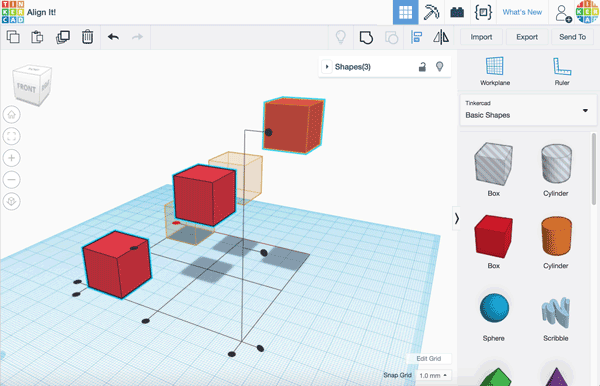Click the Group shapes icon

coord(366,37)
